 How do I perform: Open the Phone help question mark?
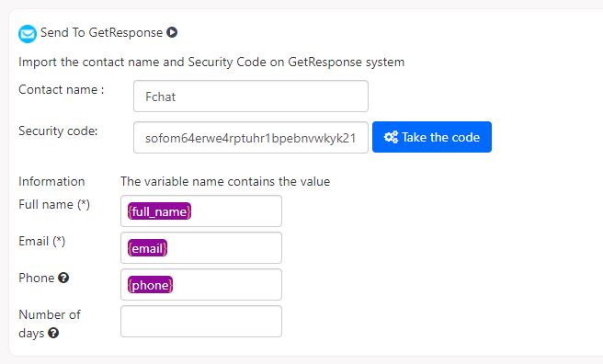pyautogui.click(x=63, y=278)
